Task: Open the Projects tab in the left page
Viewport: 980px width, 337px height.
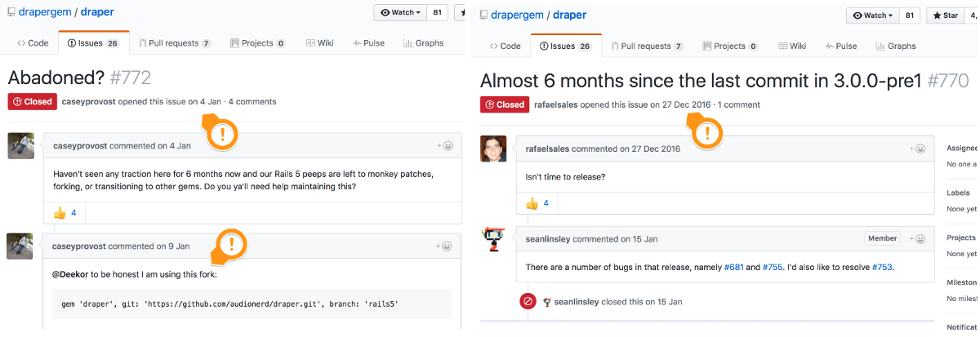Action: pos(258,43)
